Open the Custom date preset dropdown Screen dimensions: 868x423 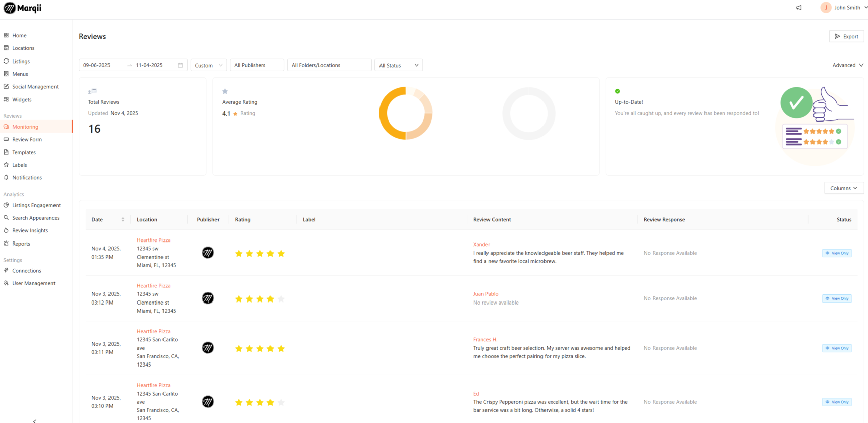tap(208, 65)
